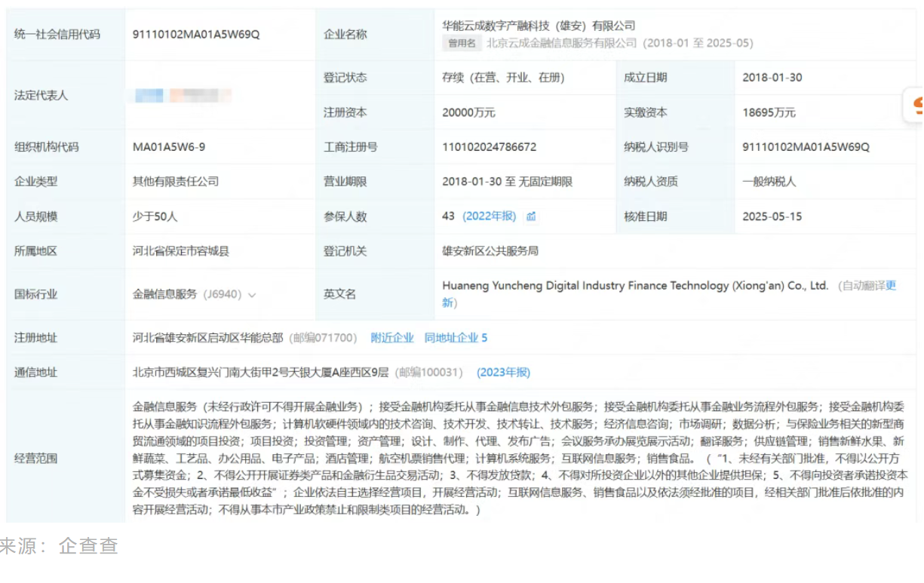
Task: Click the 成立日期 label
Action: (x=646, y=78)
